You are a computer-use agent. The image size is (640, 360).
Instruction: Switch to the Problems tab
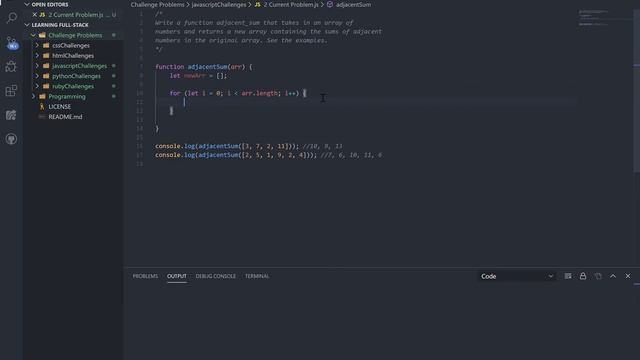tap(145, 276)
